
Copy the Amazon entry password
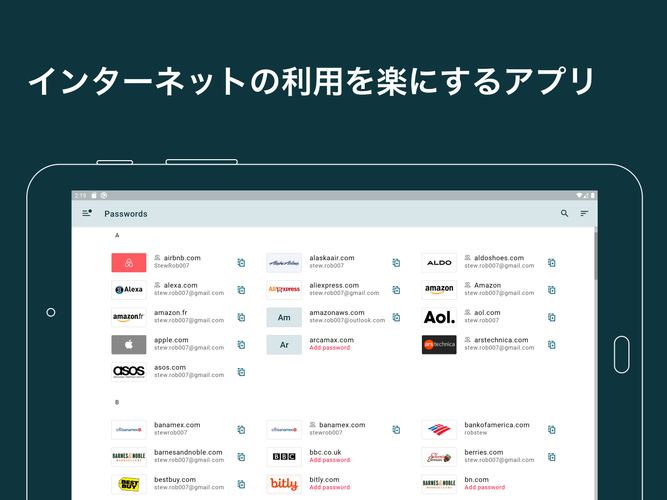(552, 290)
